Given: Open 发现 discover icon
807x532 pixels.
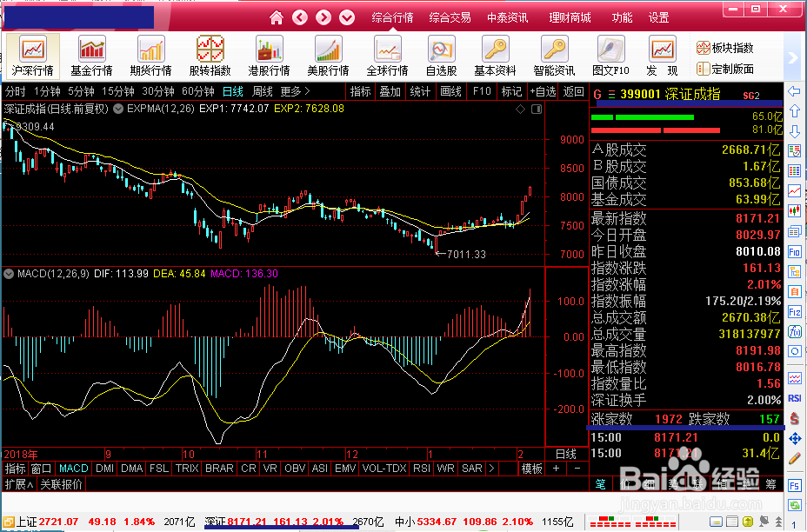Looking at the screenshot, I should click(x=662, y=56).
